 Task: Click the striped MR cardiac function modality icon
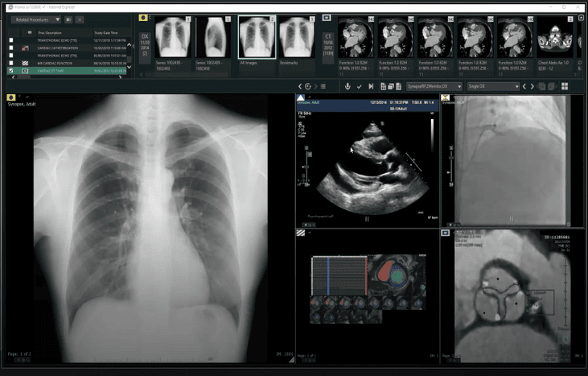25,63
